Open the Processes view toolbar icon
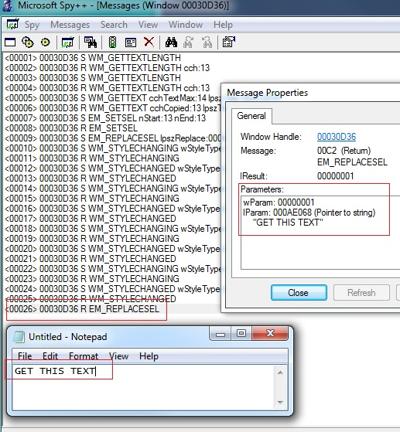 tap(27, 42)
